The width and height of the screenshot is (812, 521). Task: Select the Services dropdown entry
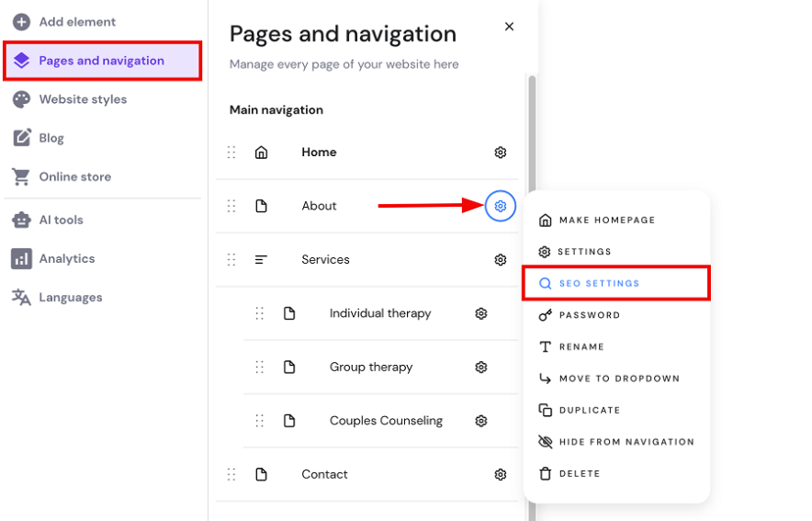point(325,259)
